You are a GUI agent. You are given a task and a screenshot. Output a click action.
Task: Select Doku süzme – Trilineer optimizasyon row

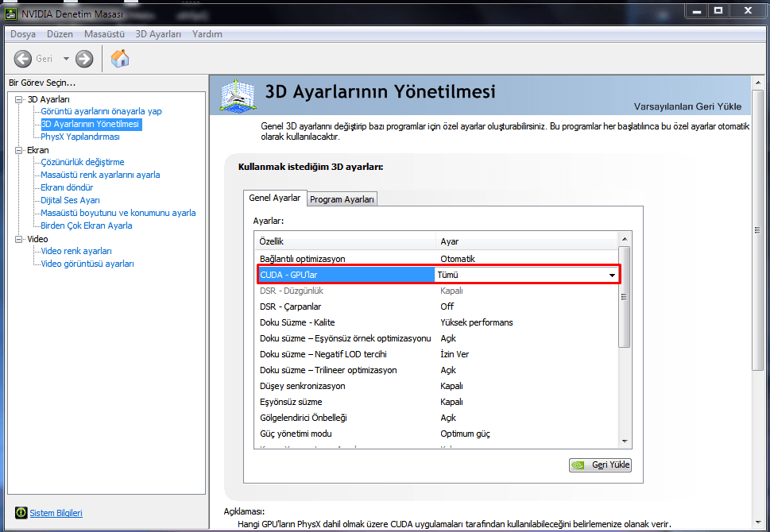[436, 370]
